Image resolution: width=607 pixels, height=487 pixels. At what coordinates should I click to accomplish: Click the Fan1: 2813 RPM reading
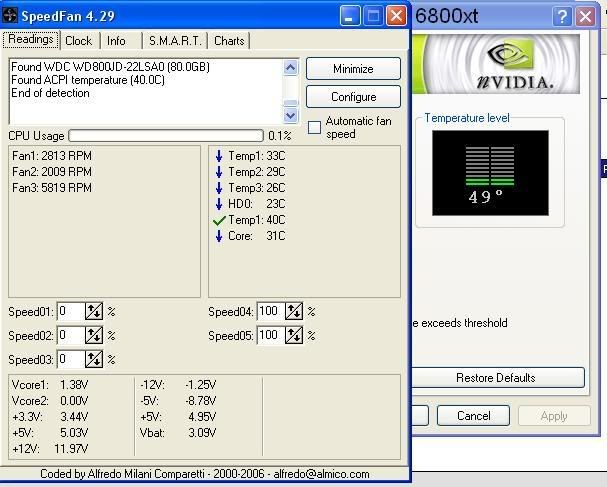(x=52, y=156)
